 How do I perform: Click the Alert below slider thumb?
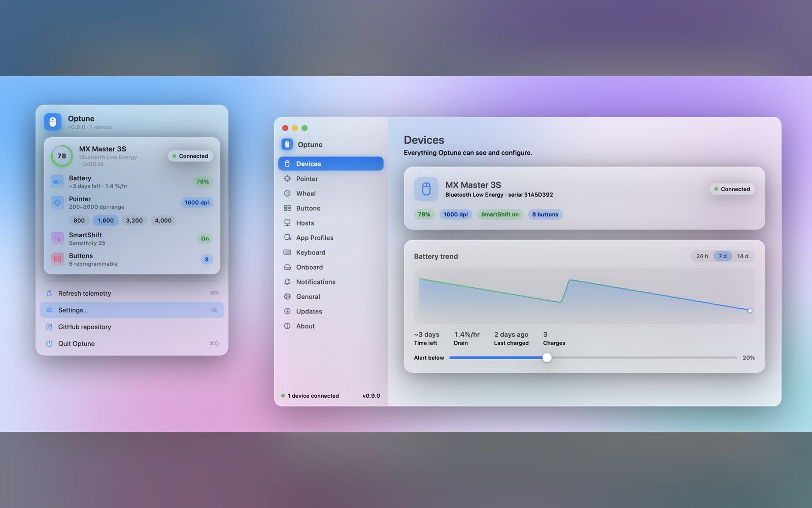pos(547,358)
